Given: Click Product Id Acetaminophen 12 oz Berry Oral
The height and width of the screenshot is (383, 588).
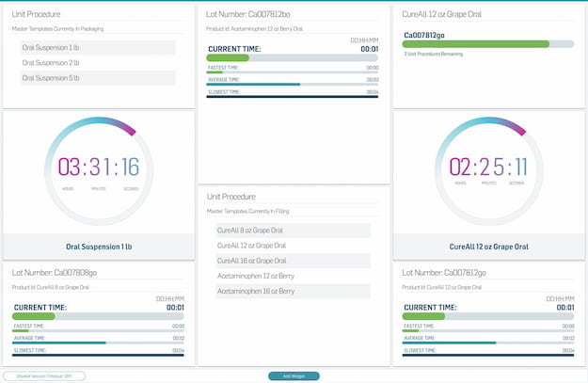Looking at the screenshot, I should (254, 29).
